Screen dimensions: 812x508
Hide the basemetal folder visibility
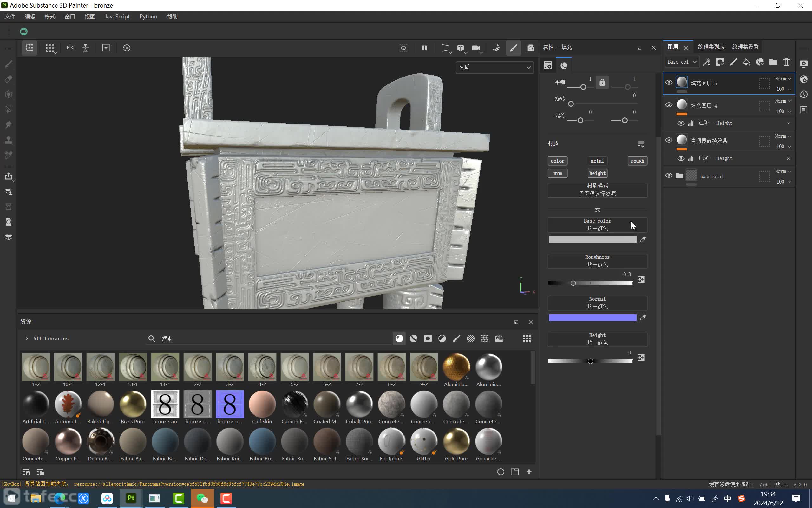click(669, 175)
